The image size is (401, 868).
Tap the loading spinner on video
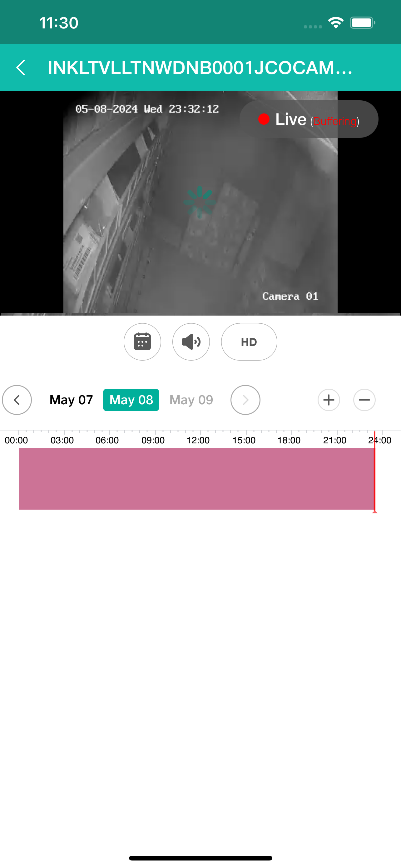click(199, 202)
